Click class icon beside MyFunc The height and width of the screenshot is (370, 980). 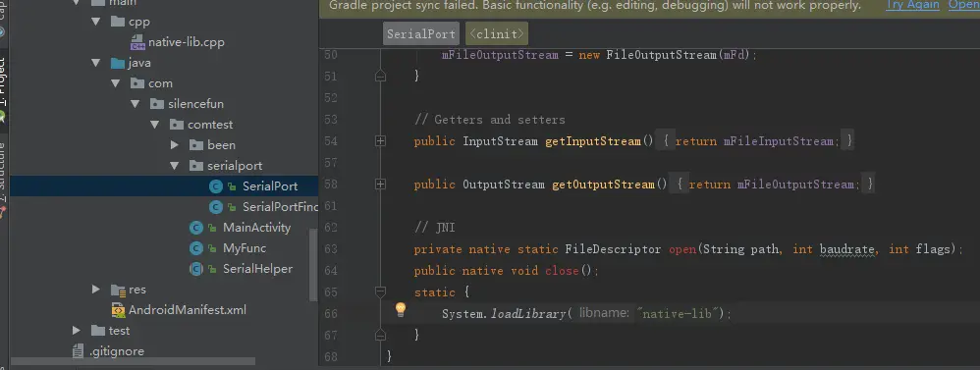(x=196, y=248)
